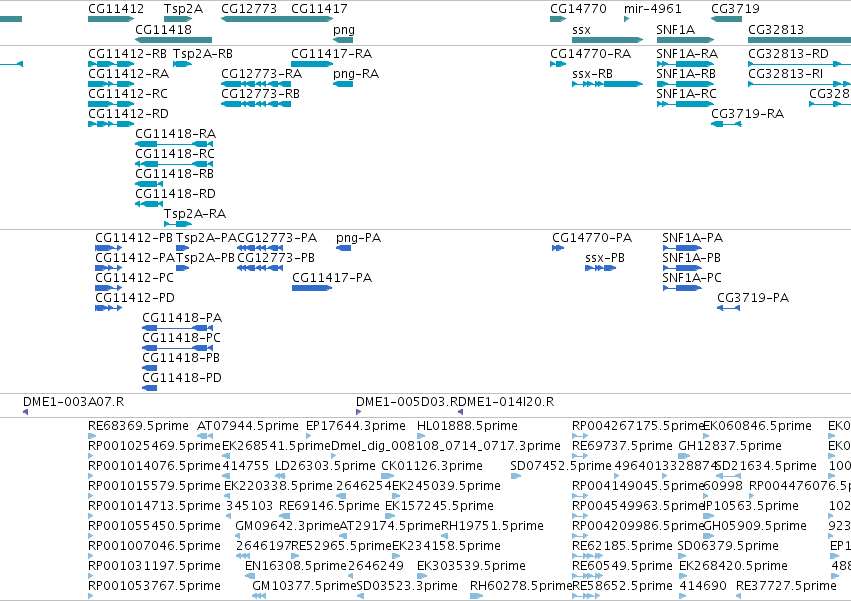851x601 pixels.
Task: Click the DME1-003A07.R feature label
Action: click(x=73, y=402)
